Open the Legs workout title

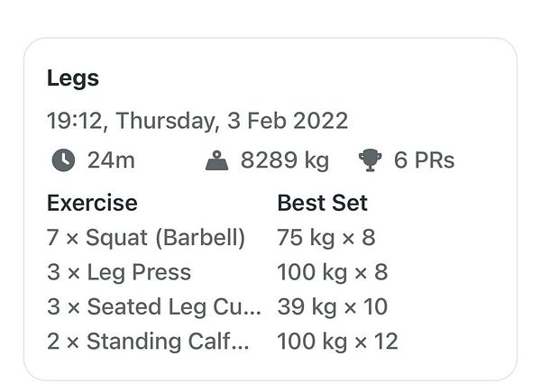tap(73, 78)
